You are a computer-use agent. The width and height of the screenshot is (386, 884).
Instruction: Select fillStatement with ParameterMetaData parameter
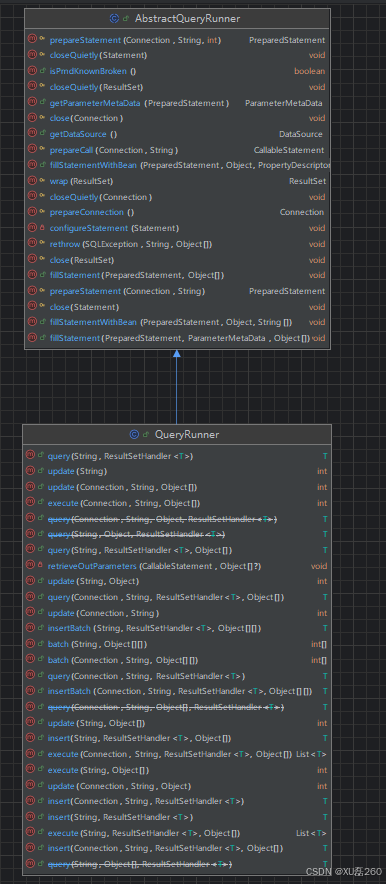(180, 338)
